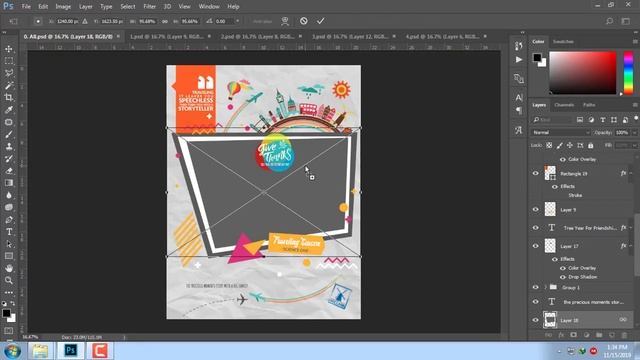Toggle warp mode icon in options bar
This screenshot has height=360, width=640.
tap(285, 21)
